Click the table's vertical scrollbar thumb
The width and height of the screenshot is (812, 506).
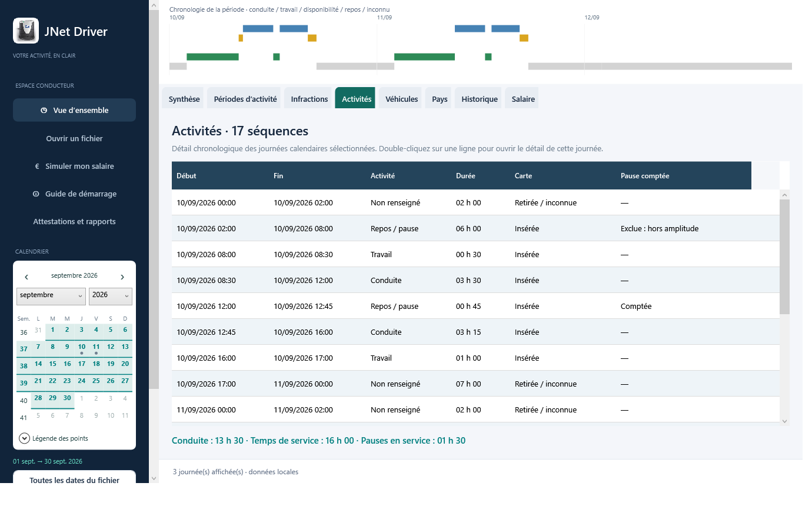click(784, 257)
